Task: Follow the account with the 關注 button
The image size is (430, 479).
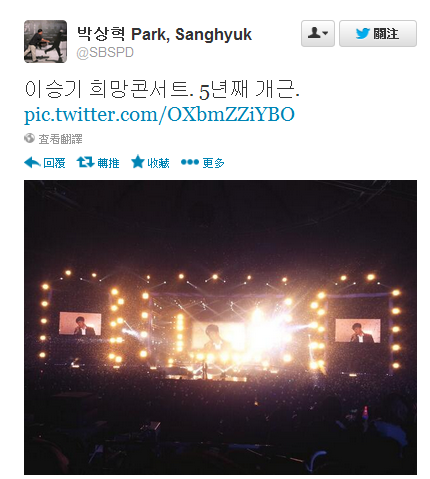Action: pos(378,34)
